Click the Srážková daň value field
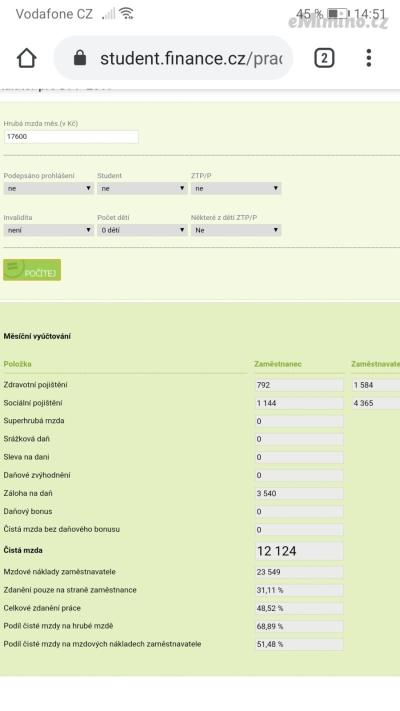 [299, 439]
